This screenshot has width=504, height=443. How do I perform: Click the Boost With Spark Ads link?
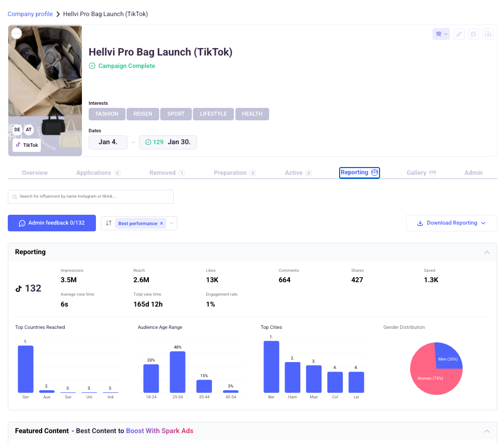[159, 431]
